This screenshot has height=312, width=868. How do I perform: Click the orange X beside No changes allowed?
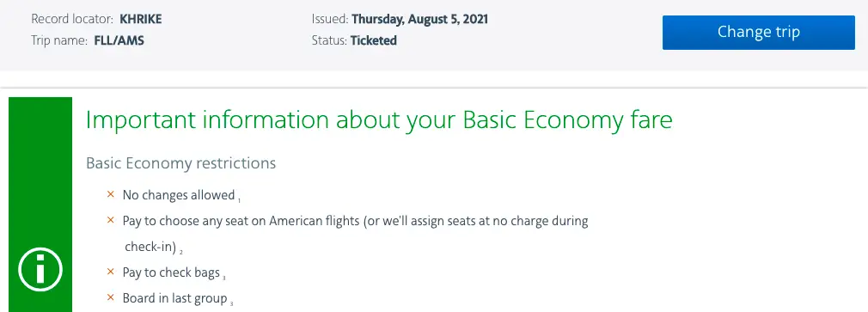pyautogui.click(x=111, y=195)
